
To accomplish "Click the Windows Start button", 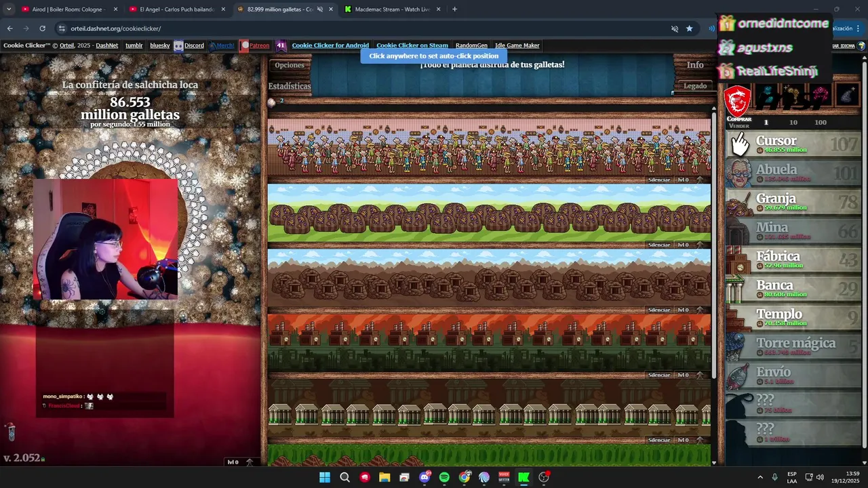I will pyautogui.click(x=325, y=477).
